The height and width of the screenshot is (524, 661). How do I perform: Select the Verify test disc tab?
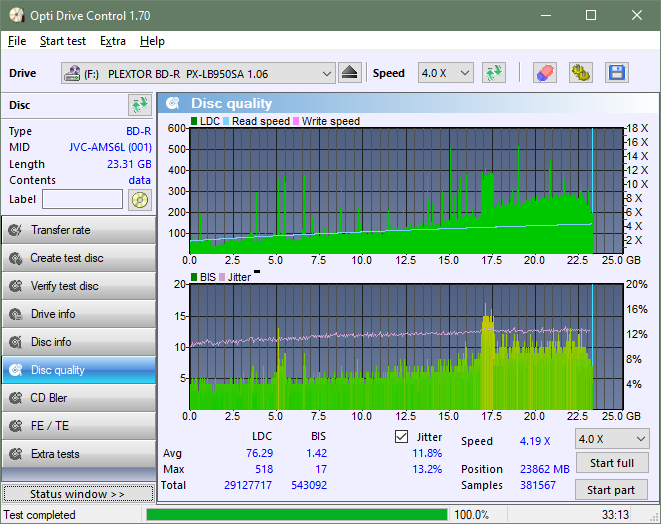(79, 286)
